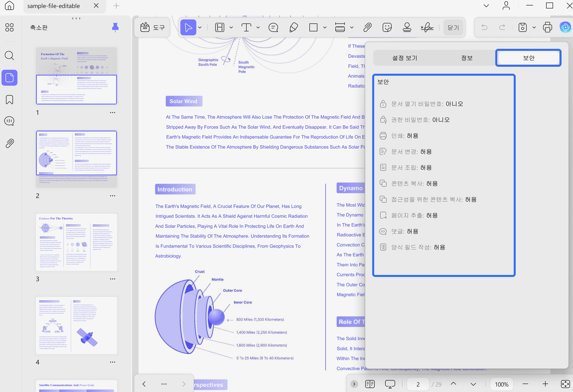Select page 1 thumbnail
The width and height of the screenshot is (573, 392).
[x=76, y=76]
